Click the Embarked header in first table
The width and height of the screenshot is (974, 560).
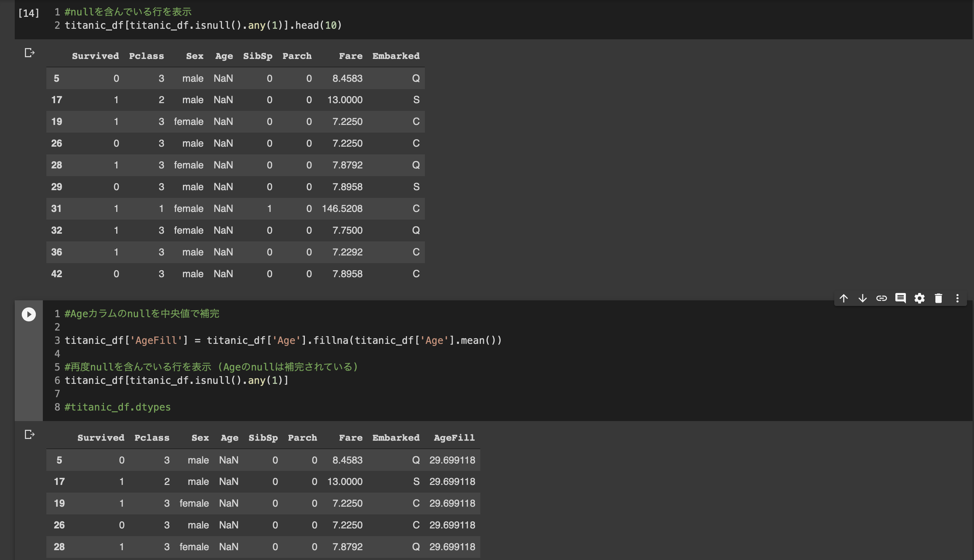tap(396, 56)
